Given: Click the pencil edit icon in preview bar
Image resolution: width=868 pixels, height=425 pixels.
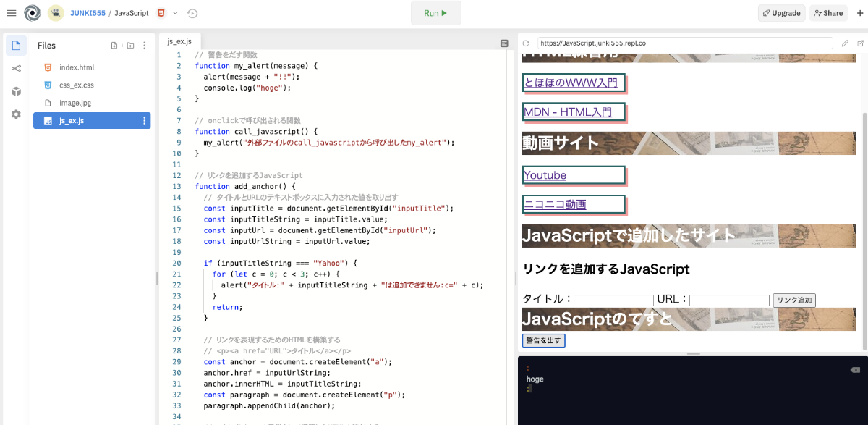Looking at the screenshot, I should (x=845, y=43).
